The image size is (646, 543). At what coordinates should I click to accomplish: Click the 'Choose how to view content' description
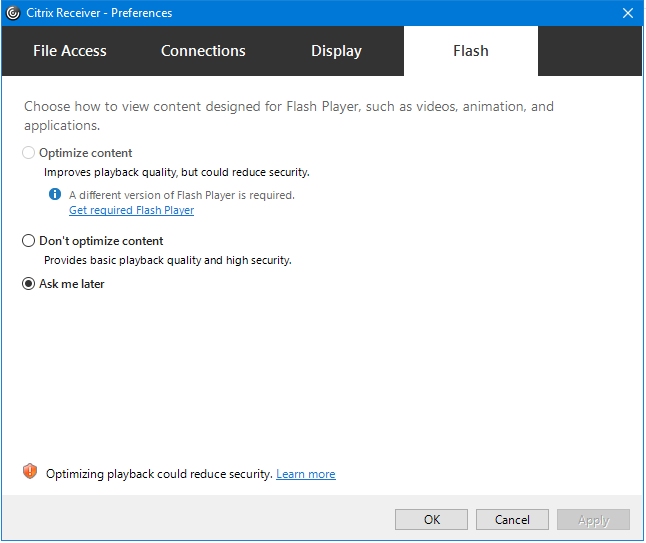pos(289,116)
